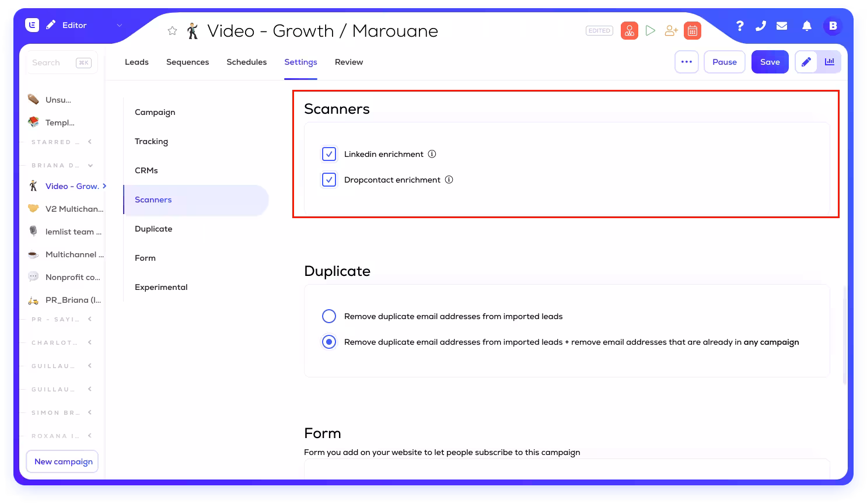867x504 pixels.
Task: Star the campaign as favorite
Action: (x=172, y=31)
